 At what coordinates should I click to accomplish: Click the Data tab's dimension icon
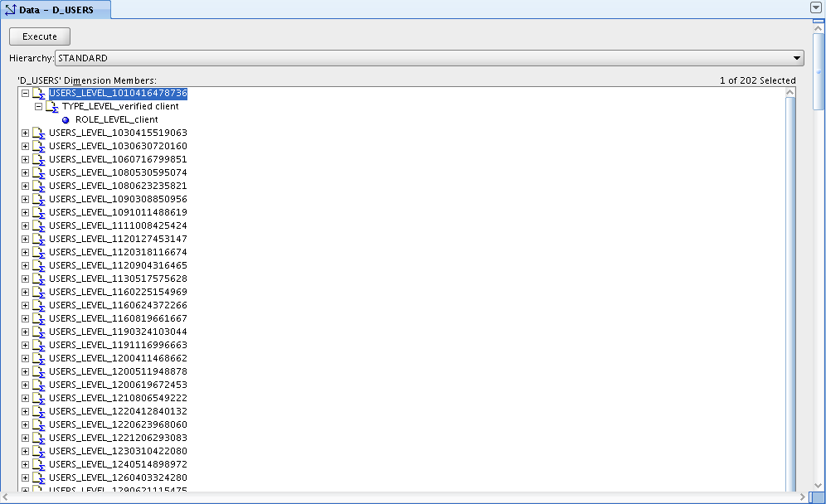[x=11, y=9]
